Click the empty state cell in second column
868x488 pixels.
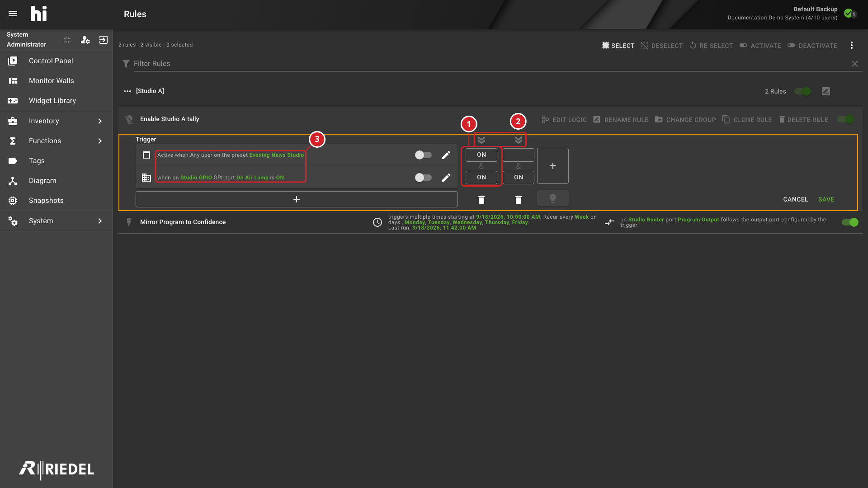[x=519, y=155]
